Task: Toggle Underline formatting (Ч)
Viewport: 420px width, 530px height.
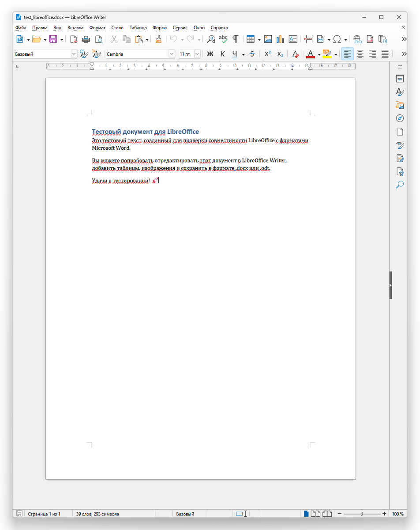Action: [x=235, y=54]
